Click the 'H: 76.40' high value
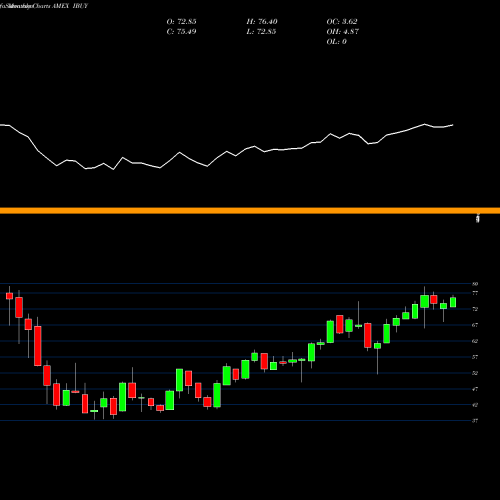The width and height of the screenshot is (500, 500). coord(262,22)
